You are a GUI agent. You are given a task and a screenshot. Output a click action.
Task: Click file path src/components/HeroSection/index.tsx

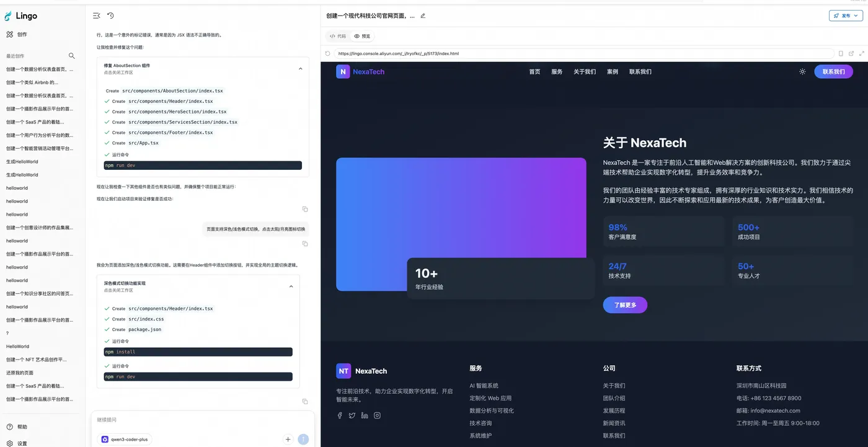click(x=177, y=112)
